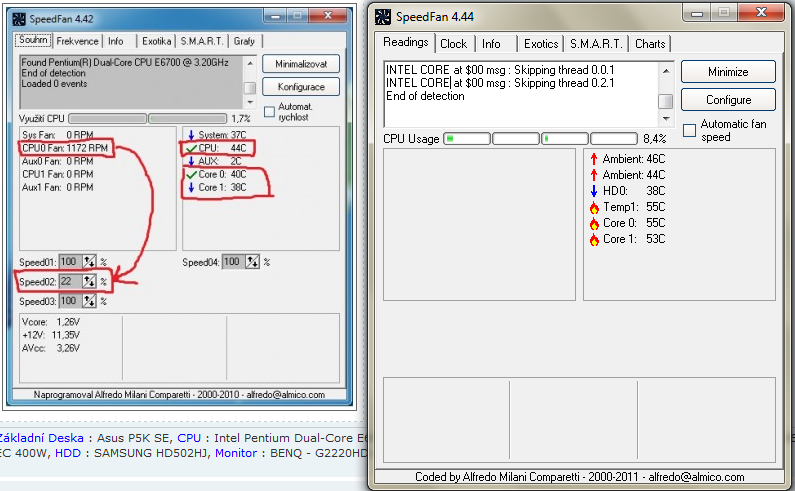Click third CPU Usage bar in 4.44
795x491 pixels.
click(x=565, y=138)
